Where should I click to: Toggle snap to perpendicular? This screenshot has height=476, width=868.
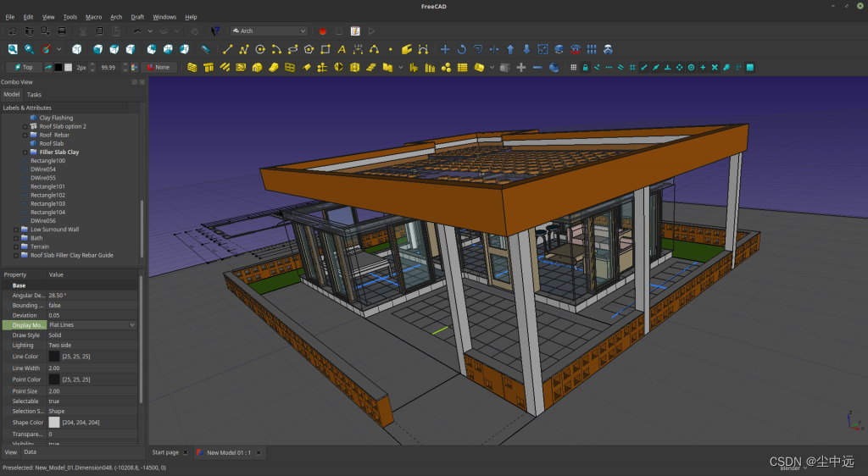(668, 68)
